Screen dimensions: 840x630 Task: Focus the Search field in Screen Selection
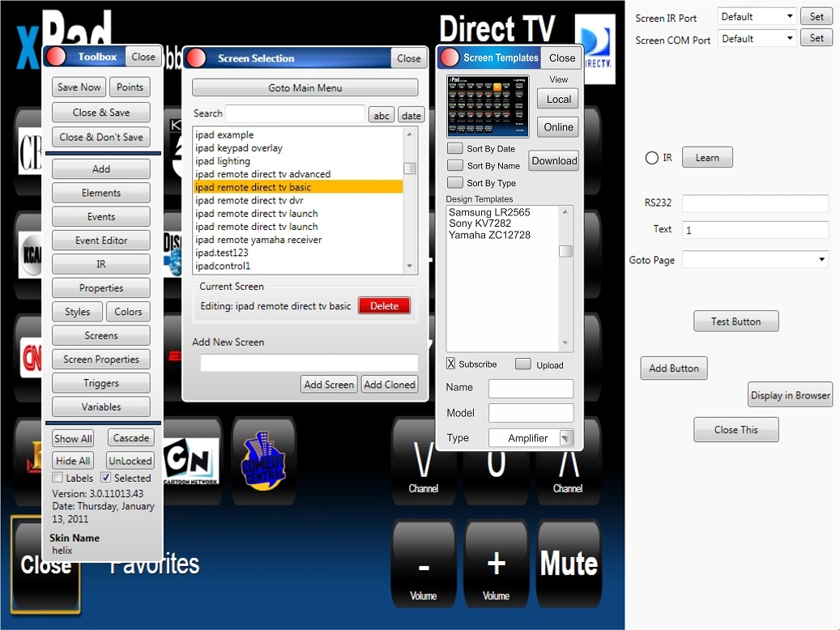pos(295,113)
